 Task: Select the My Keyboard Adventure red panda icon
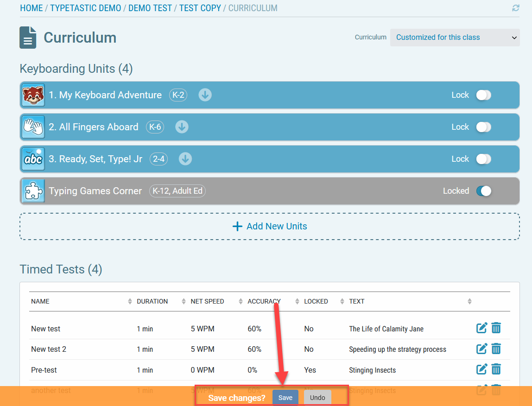[33, 95]
